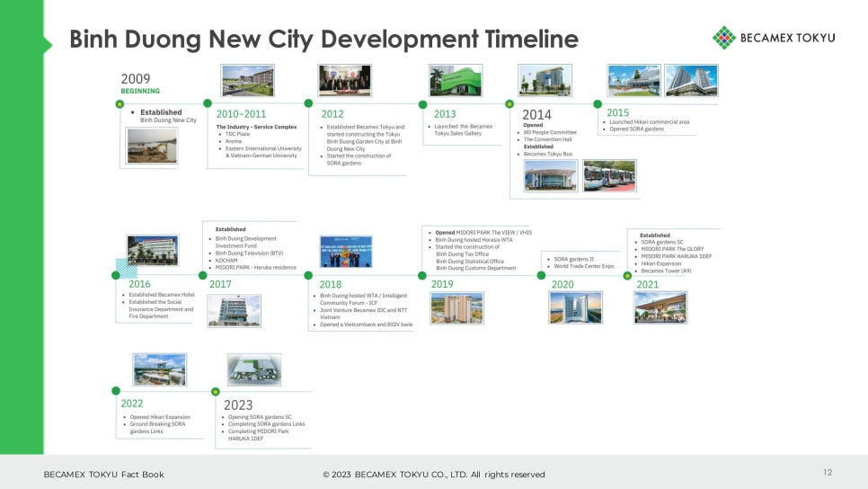Select the 2021 starred timeline marker
Viewport: 868px width, 489px height.
pyautogui.click(x=627, y=275)
